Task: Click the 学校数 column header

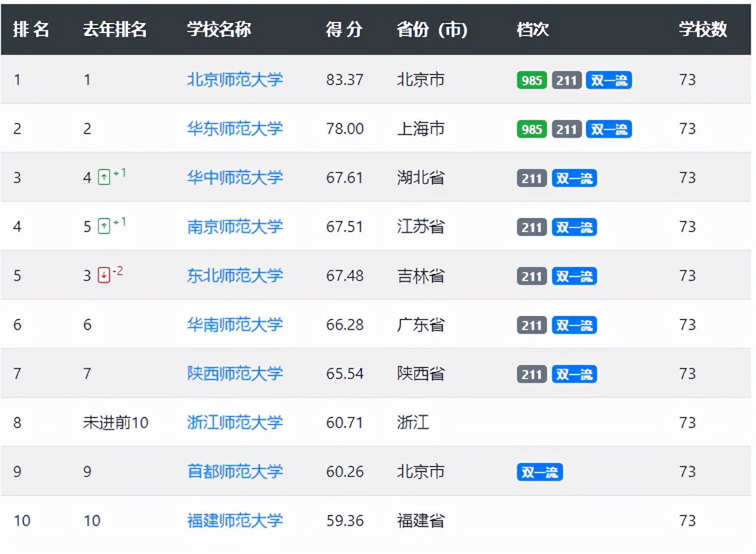Action: tap(703, 30)
